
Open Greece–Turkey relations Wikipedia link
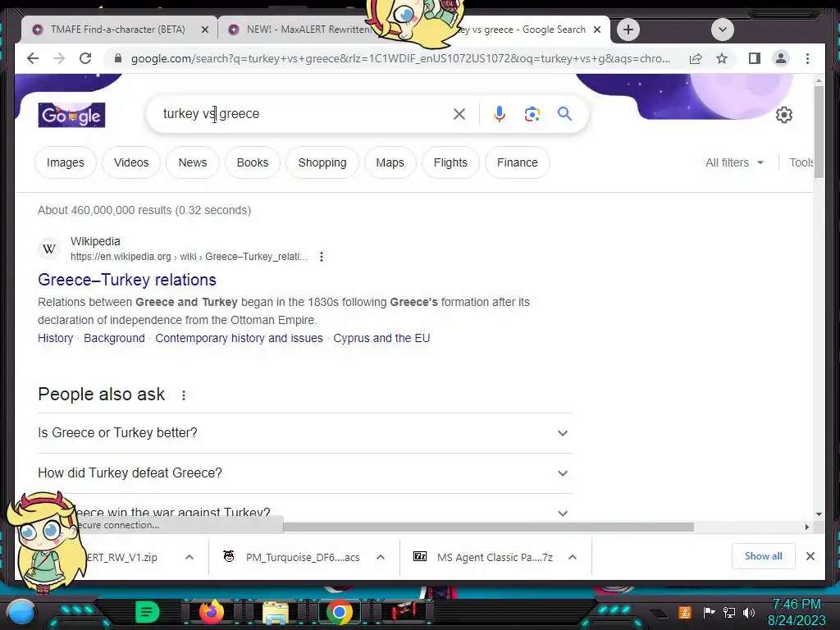[x=127, y=280]
